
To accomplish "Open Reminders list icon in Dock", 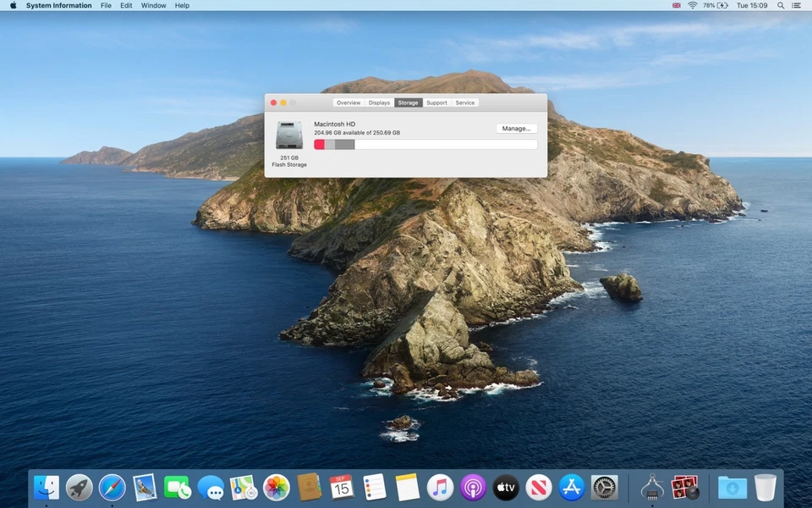I will [x=375, y=488].
